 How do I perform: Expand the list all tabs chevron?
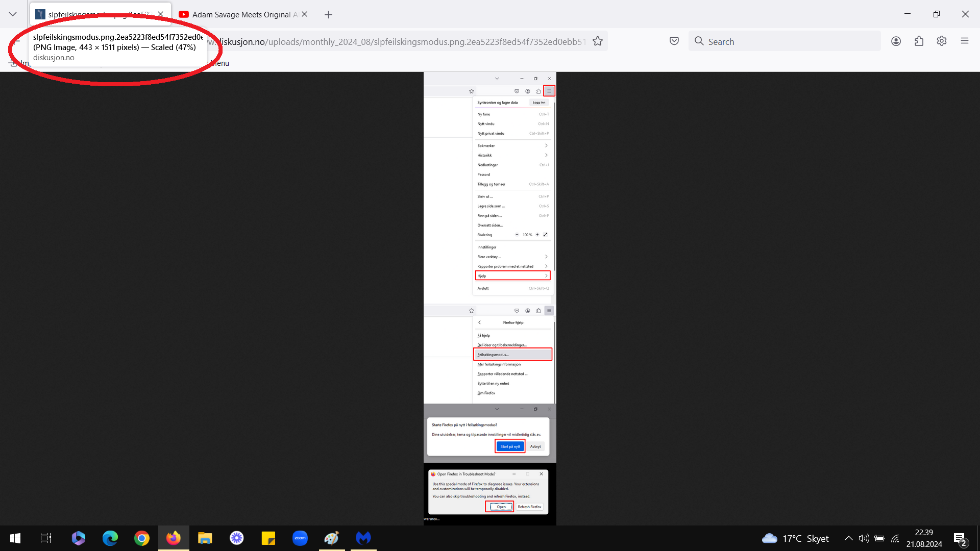[13, 14]
